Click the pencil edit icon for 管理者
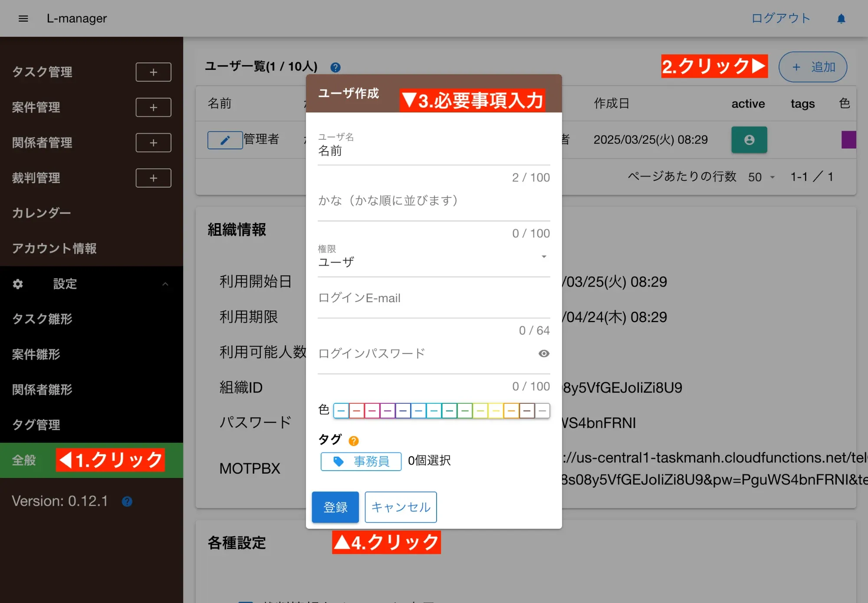 225,140
